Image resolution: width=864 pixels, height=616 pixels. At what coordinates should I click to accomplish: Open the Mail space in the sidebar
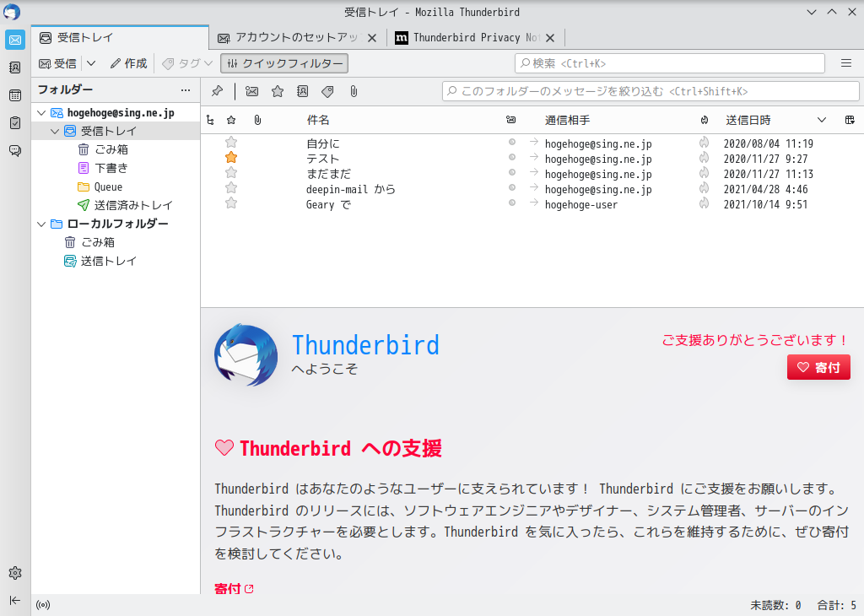point(15,41)
